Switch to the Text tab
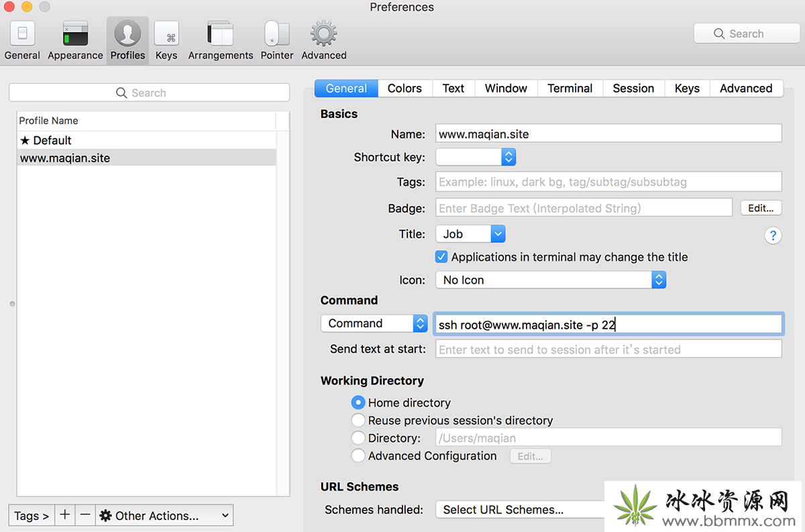 [x=453, y=88]
